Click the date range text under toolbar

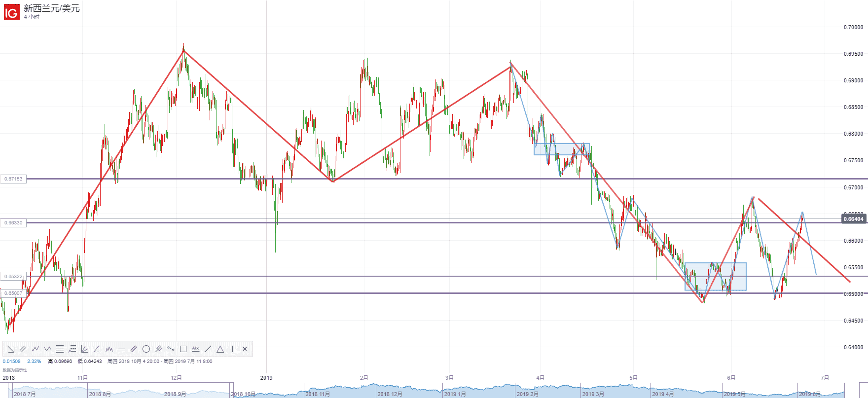pos(160,362)
